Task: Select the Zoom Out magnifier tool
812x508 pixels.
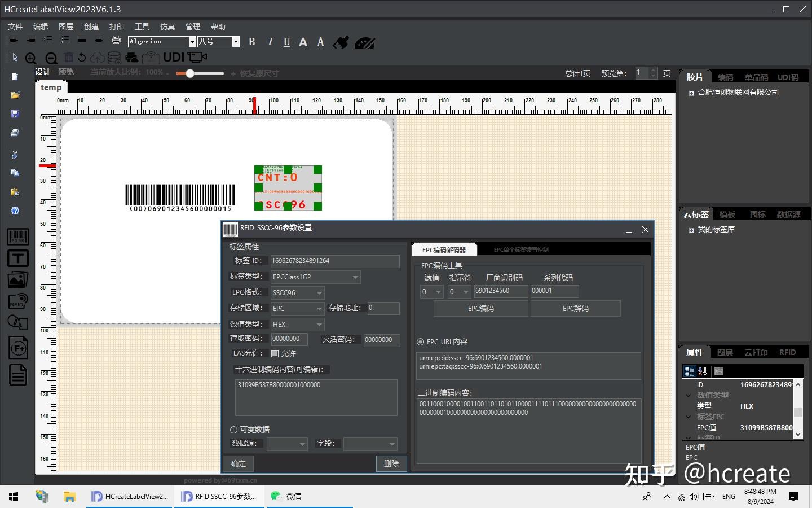Action: (51, 58)
